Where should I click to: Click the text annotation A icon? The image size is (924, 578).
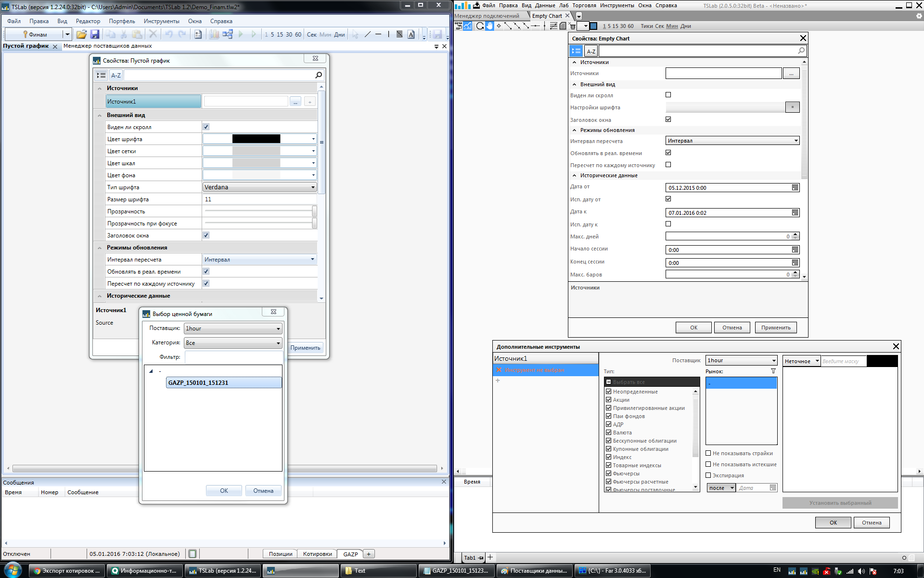tap(411, 34)
